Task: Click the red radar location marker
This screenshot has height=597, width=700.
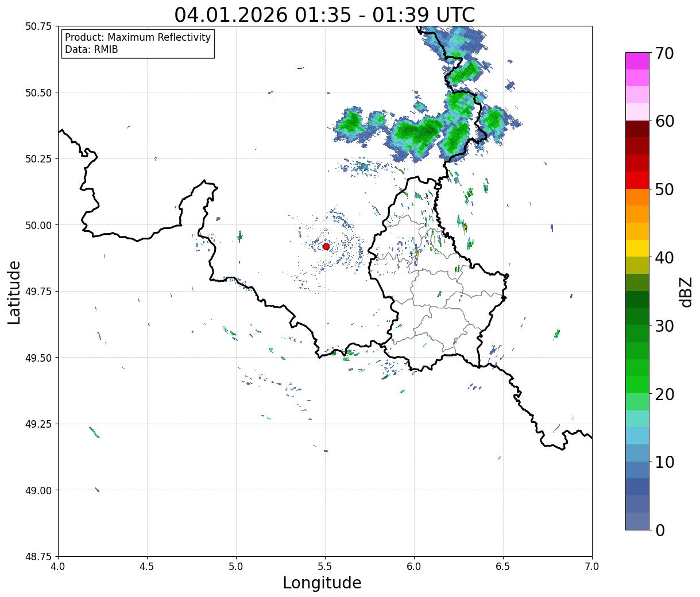Action: tap(326, 246)
